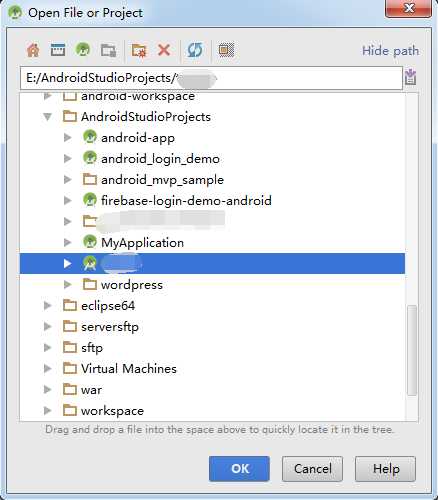438x500 pixels.
Task: Expand firebase-login-demo-android arrow
Action: click(x=68, y=200)
